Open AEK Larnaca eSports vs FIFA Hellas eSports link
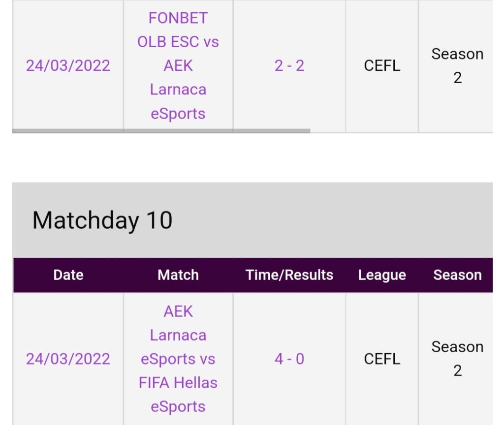This screenshot has height=425, width=504. pos(178,359)
